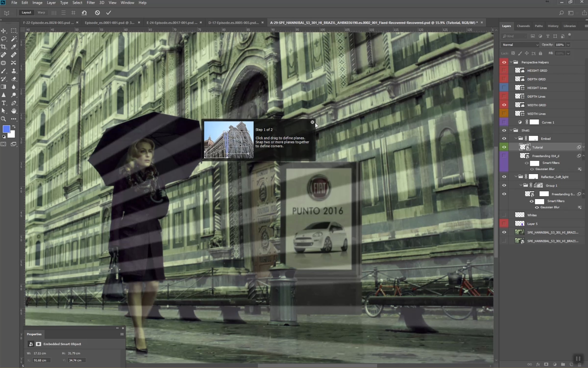Select the Crop tool
Image resolution: width=588 pixels, height=368 pixels.
point(4,47)
